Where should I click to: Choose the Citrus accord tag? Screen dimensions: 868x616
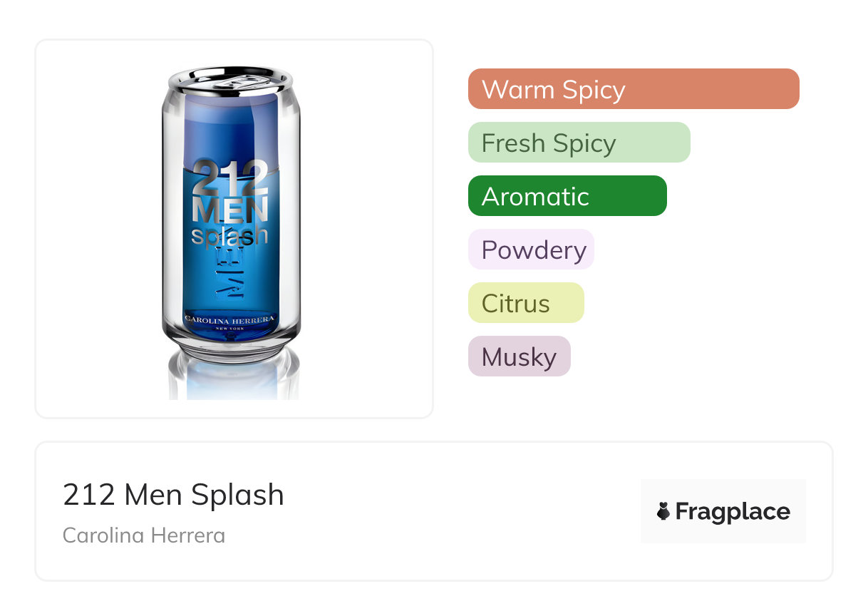[526, 303]
